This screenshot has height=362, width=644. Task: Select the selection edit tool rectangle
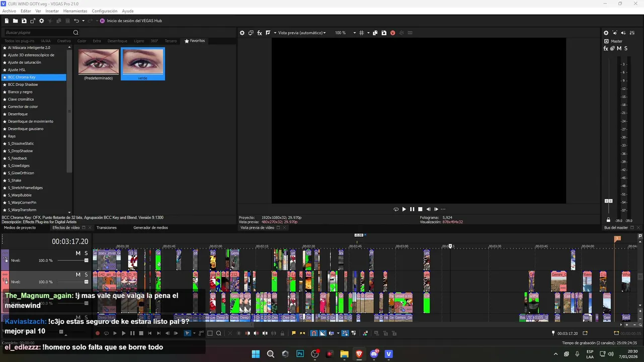click(x=209, y=333)
